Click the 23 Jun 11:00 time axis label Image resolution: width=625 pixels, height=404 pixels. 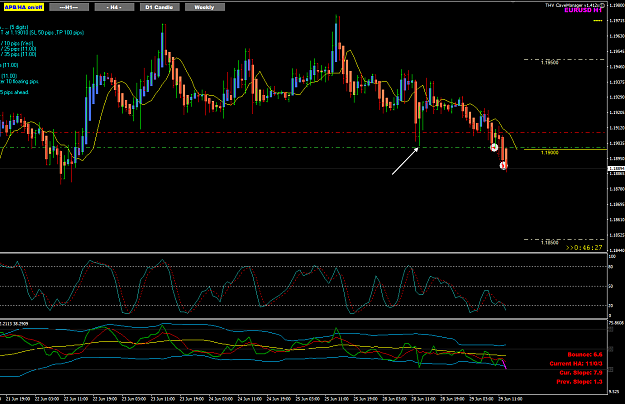163,399
